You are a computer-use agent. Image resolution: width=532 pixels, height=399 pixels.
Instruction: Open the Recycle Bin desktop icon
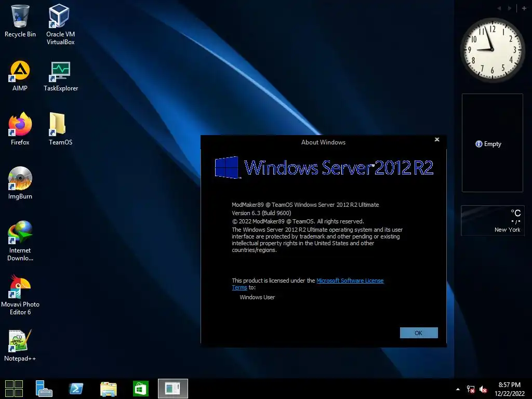click(x=20, y=20)
